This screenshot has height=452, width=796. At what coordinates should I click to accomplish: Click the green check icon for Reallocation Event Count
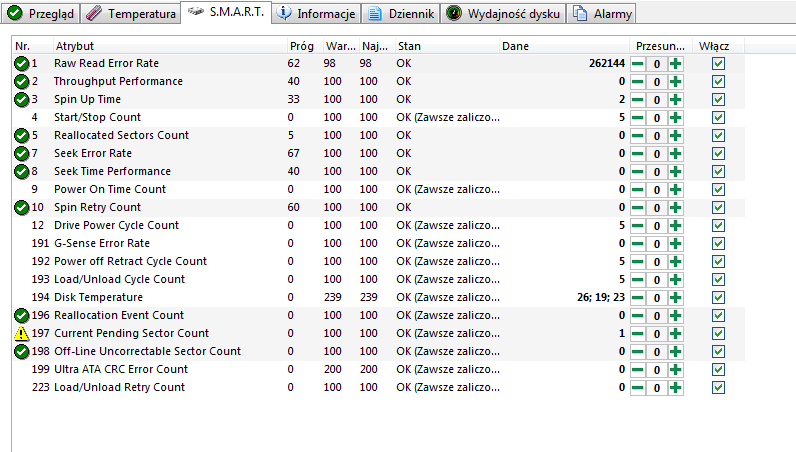coord(21,315)
